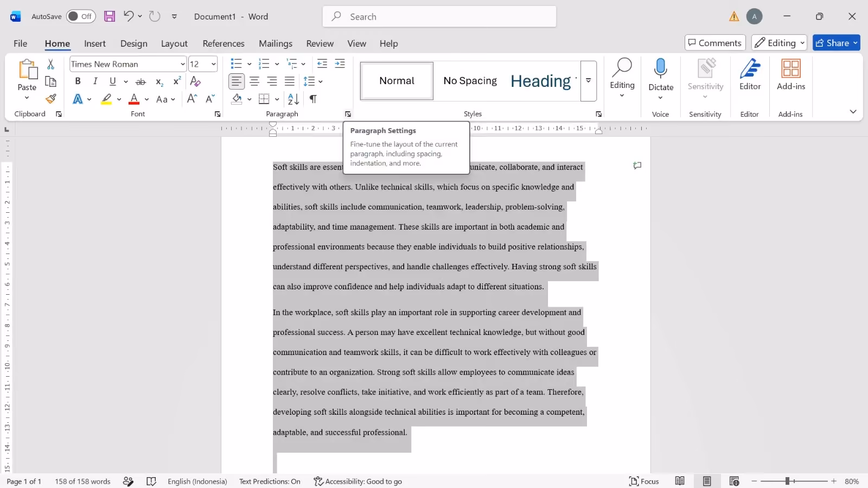Toggle Bold formatting
The width and height of the screenshot is (868, 488).
(78, 81)
